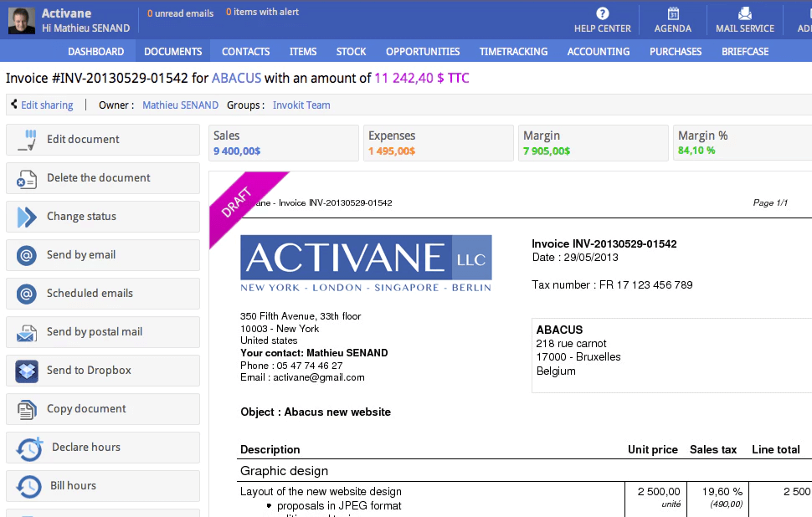
Task: Click the Edit document pencil icon
Action: [x=27, y=140]
